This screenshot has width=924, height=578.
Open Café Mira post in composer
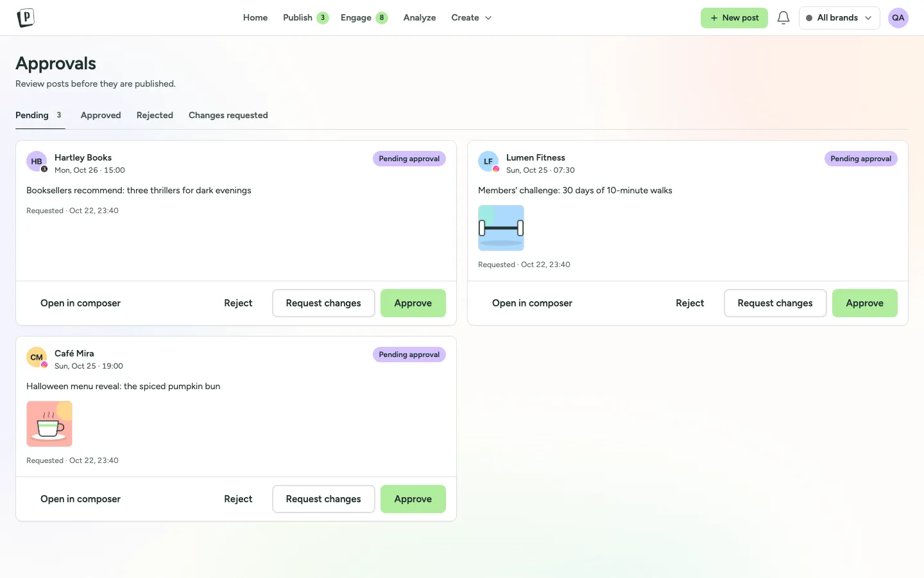click(x=81, y=499)
